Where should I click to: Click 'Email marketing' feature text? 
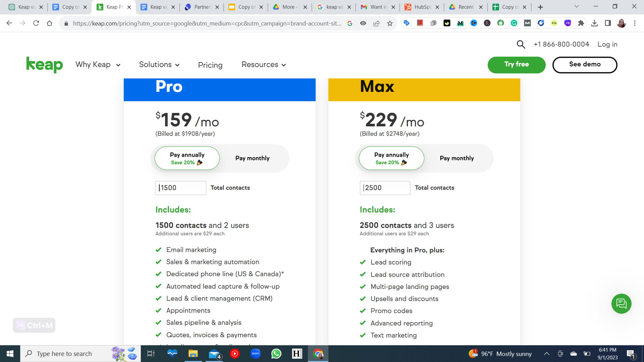191,250
